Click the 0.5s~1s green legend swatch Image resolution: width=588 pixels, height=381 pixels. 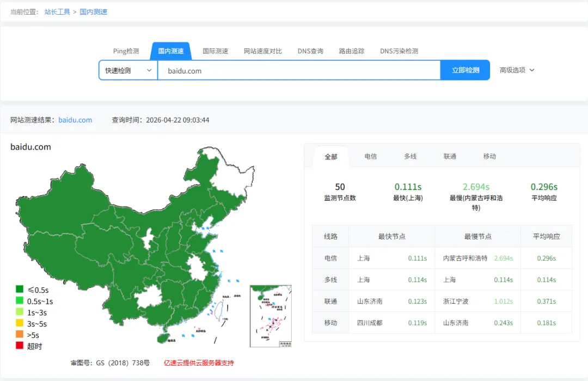20,300
